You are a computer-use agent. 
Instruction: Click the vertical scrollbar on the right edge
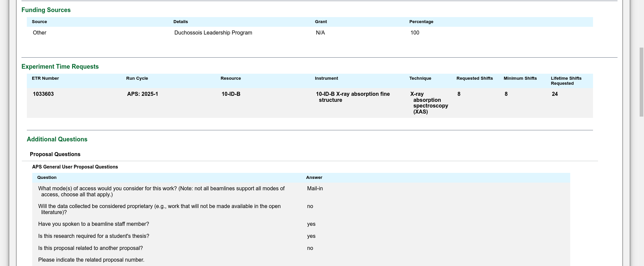click(x=641, y=82)
